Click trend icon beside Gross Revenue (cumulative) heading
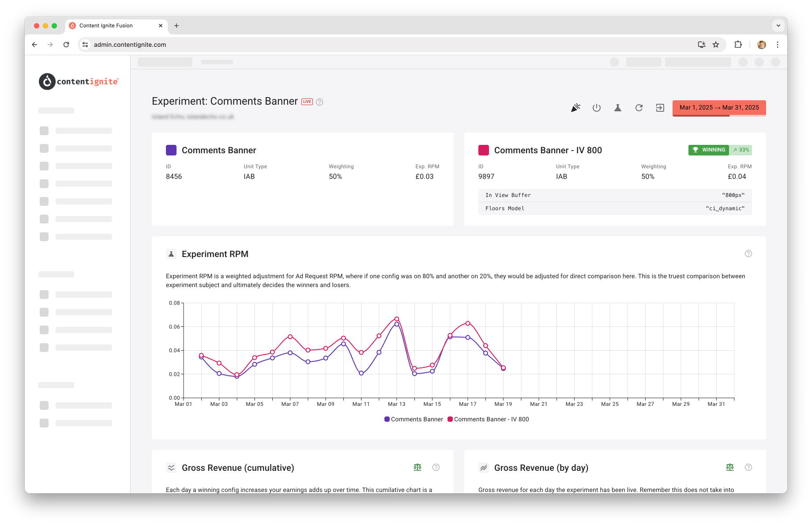Screen dimensions: 812x526 [171, 468]
